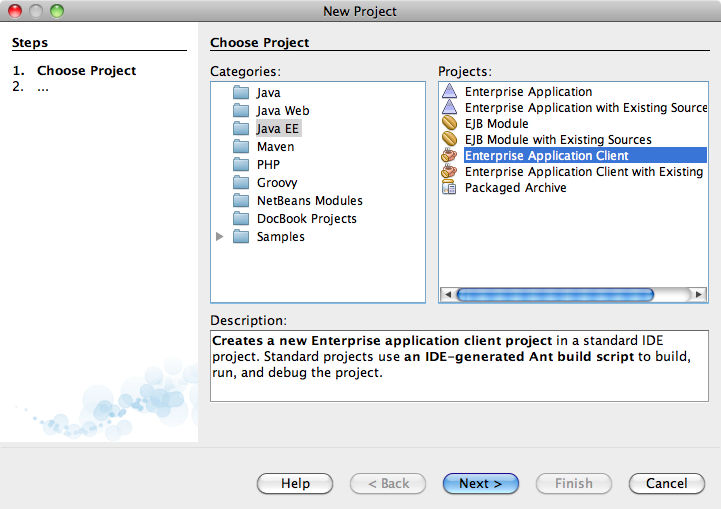This screenshot has height=509, width=721.
Task: Select the NetBeans Modules category
Action: pyautogui.click(x=309, y=200)
